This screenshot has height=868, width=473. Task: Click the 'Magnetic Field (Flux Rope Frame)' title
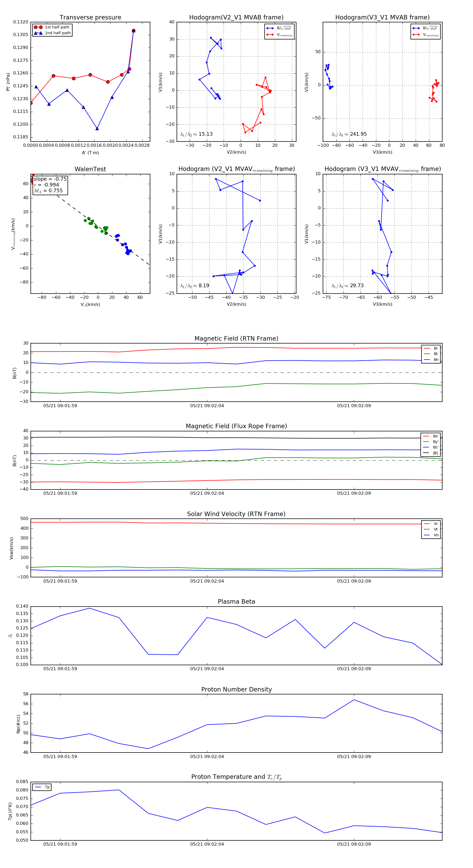point(236,426)
